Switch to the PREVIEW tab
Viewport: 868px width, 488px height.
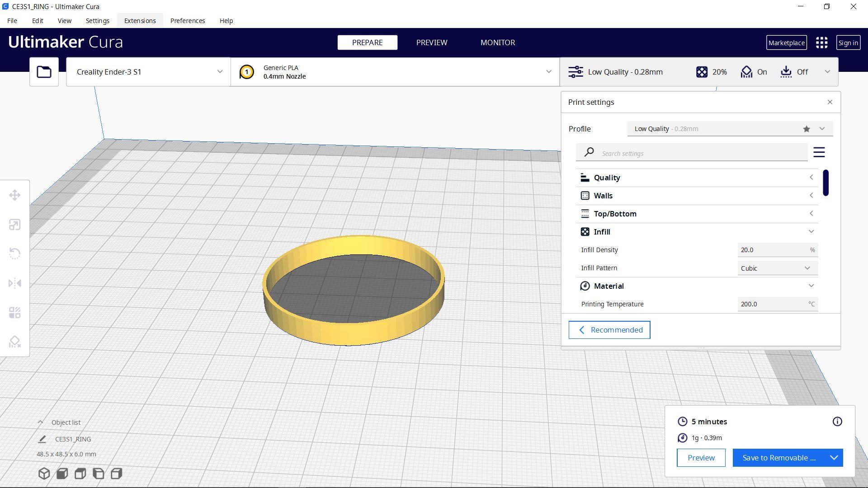431,42
